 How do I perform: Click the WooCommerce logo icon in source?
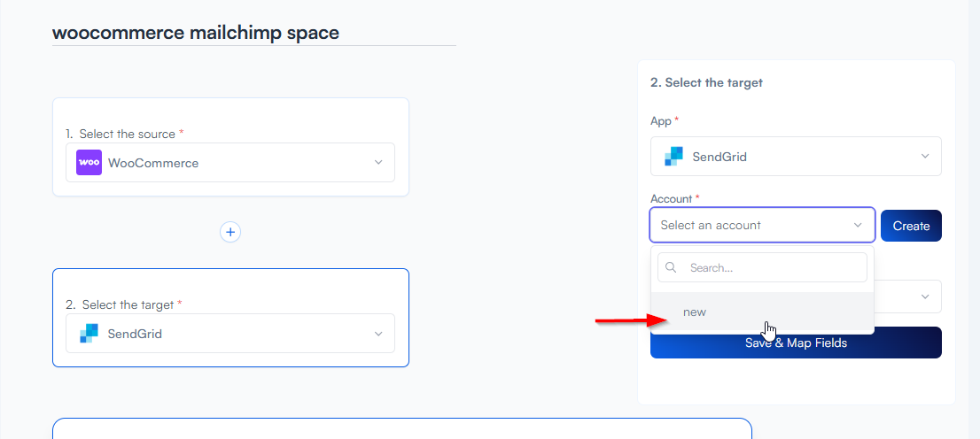pyautogui.click(x=89, y=163)
